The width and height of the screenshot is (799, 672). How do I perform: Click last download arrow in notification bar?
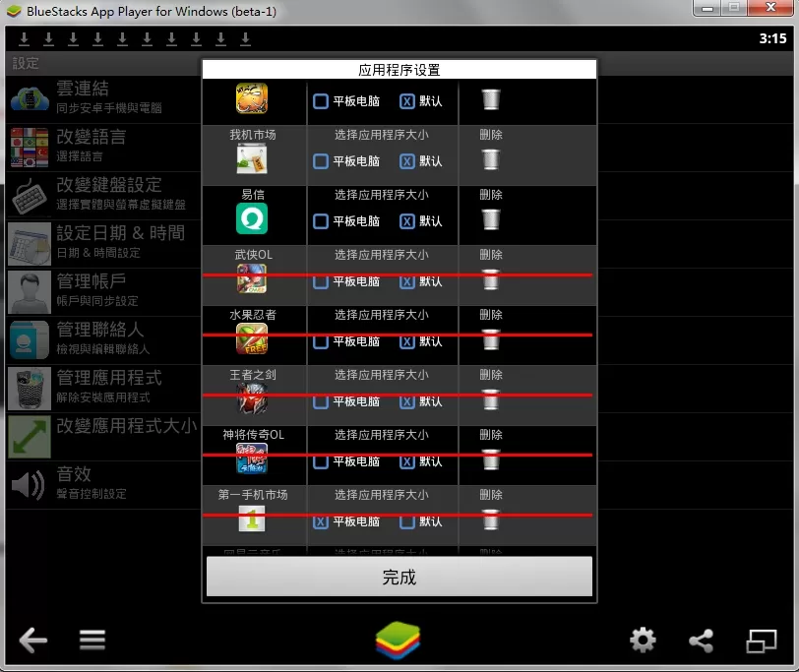(245, 38)
